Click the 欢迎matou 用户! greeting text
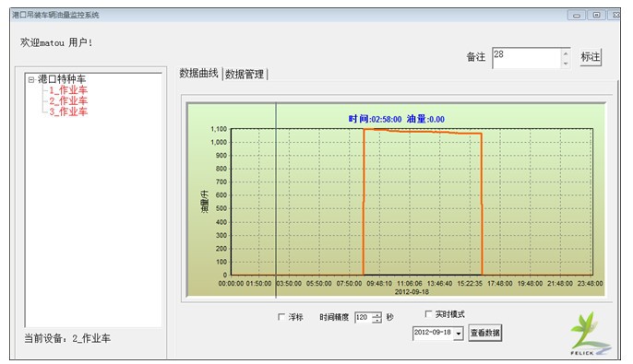 56,42
